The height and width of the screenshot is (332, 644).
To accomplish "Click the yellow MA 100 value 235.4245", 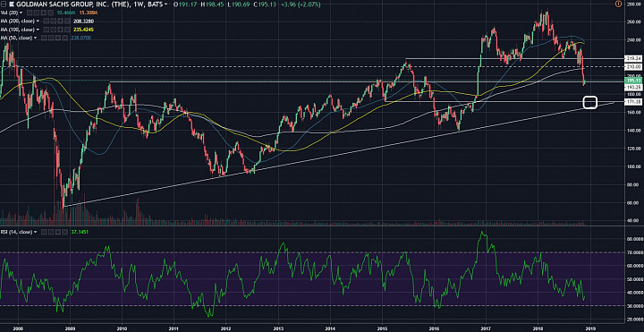I will coord(84,30).
